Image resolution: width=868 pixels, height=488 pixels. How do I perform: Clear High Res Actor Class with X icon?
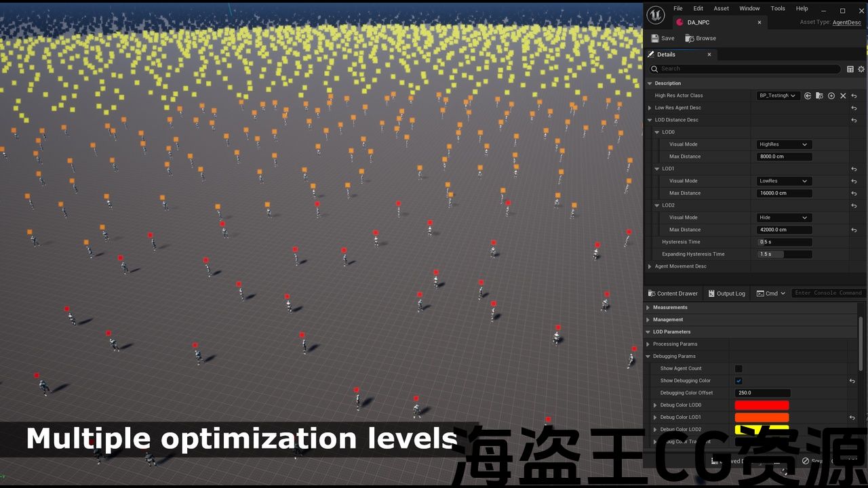pos(843,96)
